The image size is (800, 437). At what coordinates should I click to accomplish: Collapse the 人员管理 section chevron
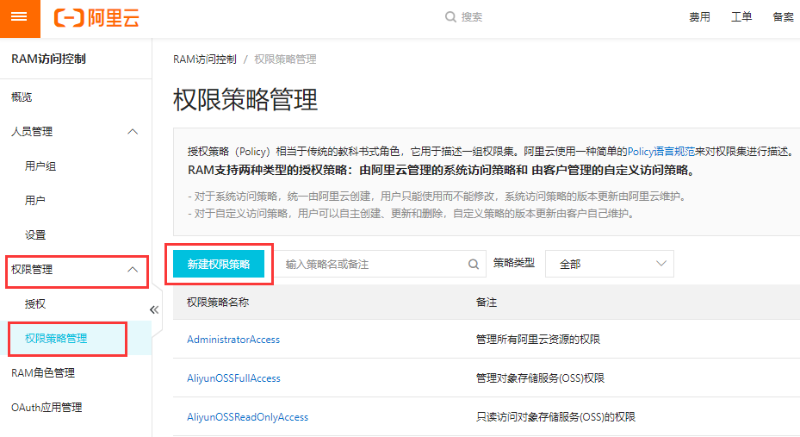click(x=133, y=132)
